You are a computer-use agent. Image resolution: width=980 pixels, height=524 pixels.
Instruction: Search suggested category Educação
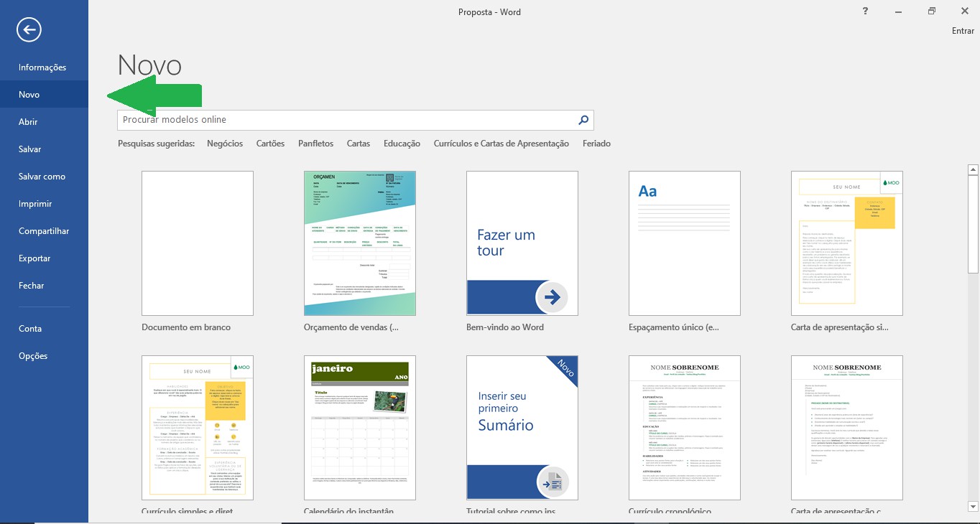(x=402, y=144)
